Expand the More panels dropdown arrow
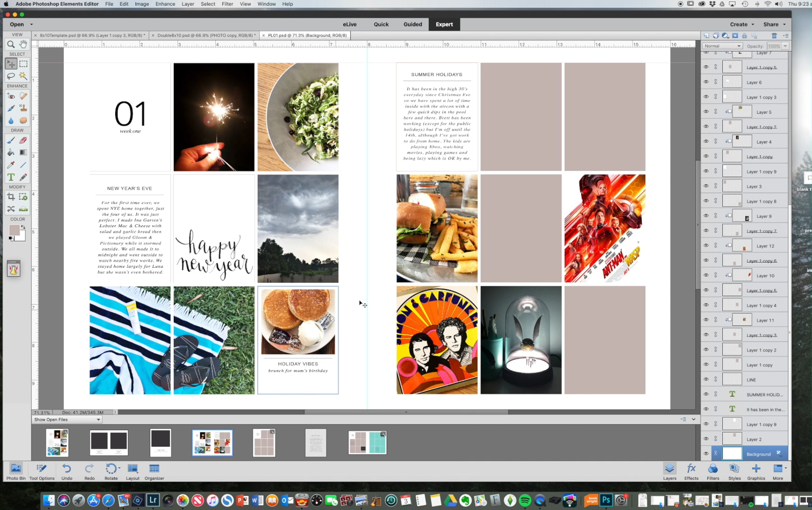Image resolution: width=812 pixels, height=510 pixels. click(x=785, y=468)
